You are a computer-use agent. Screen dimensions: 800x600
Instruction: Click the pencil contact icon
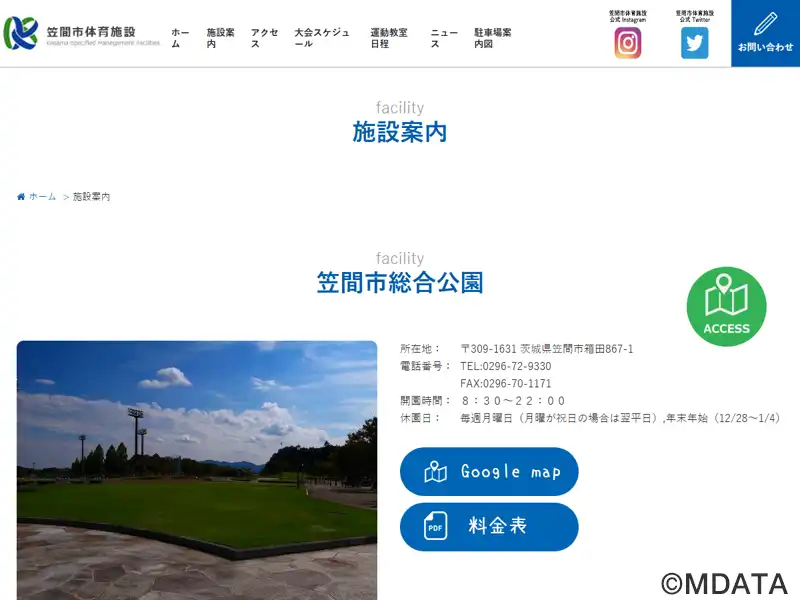(x=765, y=24)
